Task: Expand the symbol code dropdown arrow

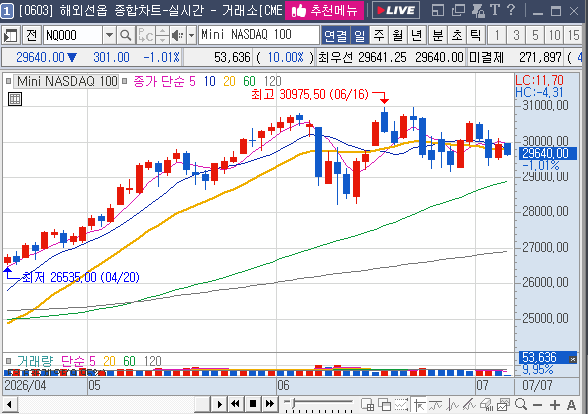Action: coord(109,36)
